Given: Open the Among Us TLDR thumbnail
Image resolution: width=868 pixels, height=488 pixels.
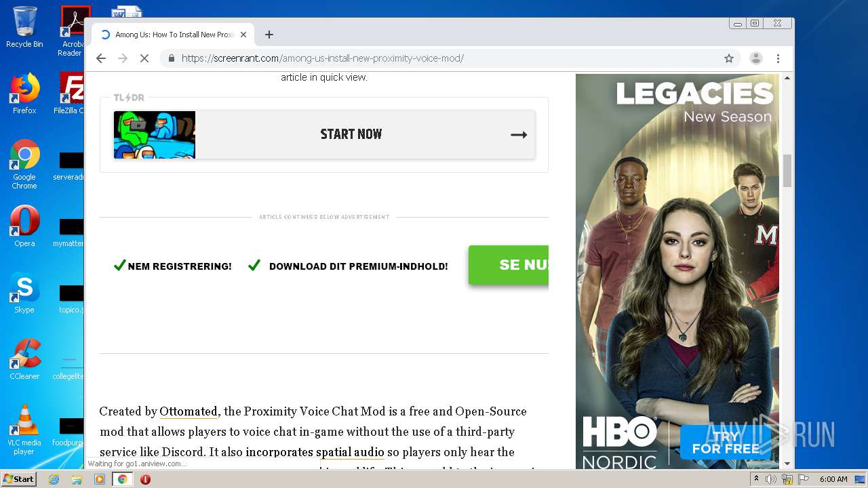Looking at the screenshot, I should coord(155,135).
